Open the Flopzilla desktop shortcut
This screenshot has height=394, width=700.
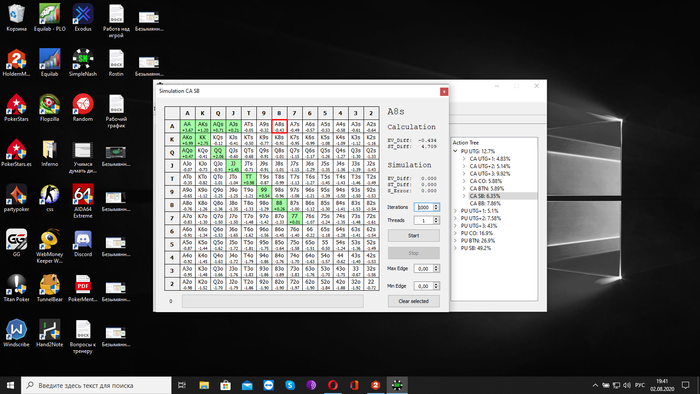tap(50, 108)
